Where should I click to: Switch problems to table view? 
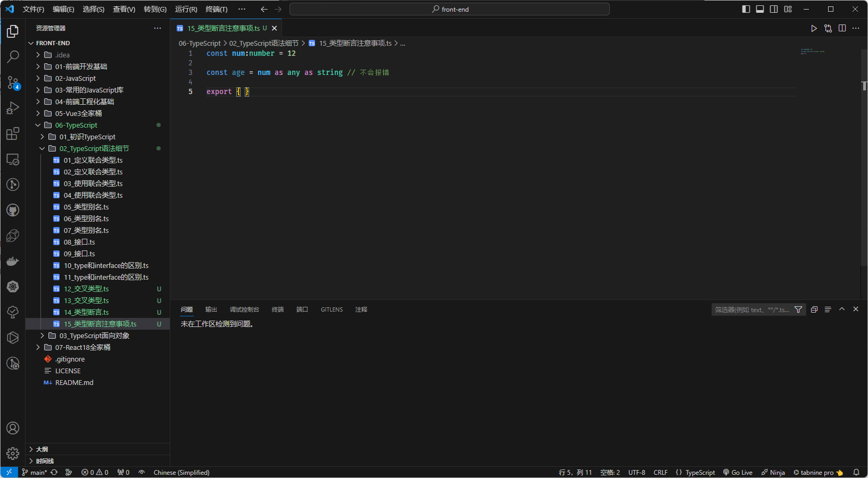[x=828, y=309]
